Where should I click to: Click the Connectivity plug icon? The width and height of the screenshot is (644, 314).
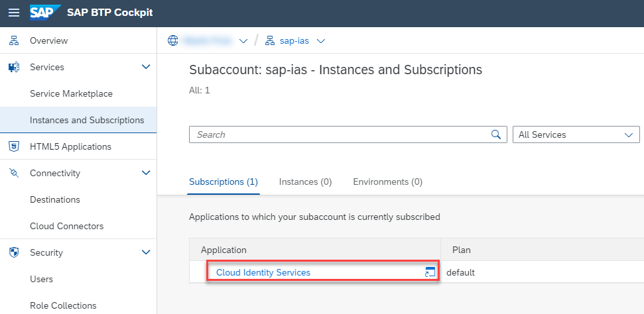pos(14,173)
